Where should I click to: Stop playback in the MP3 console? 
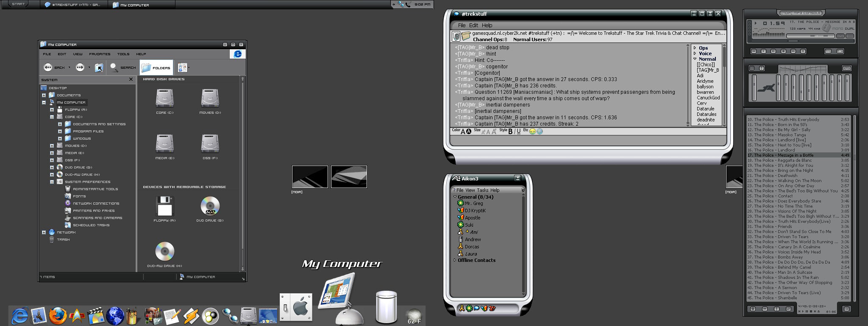[783, 51]
